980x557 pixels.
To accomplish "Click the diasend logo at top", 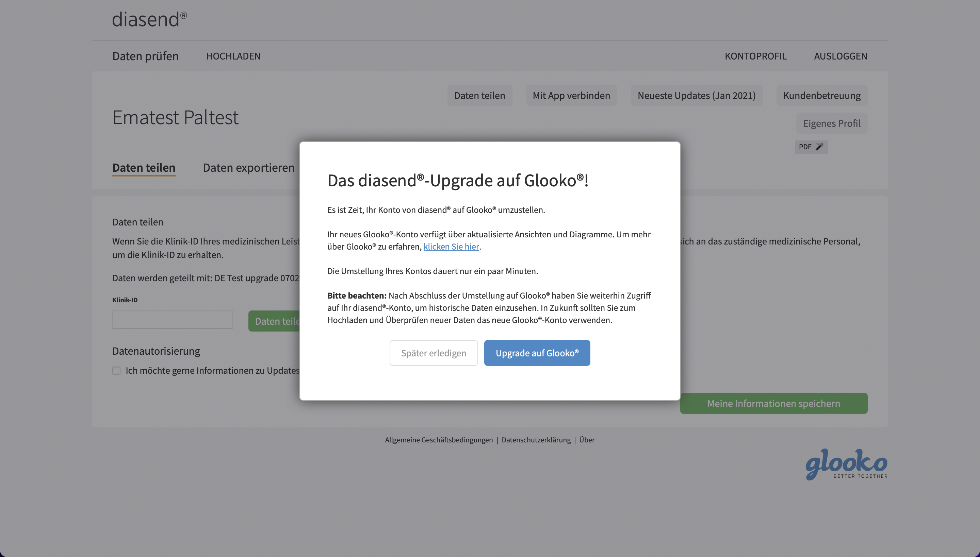I will tap(149, 19).
